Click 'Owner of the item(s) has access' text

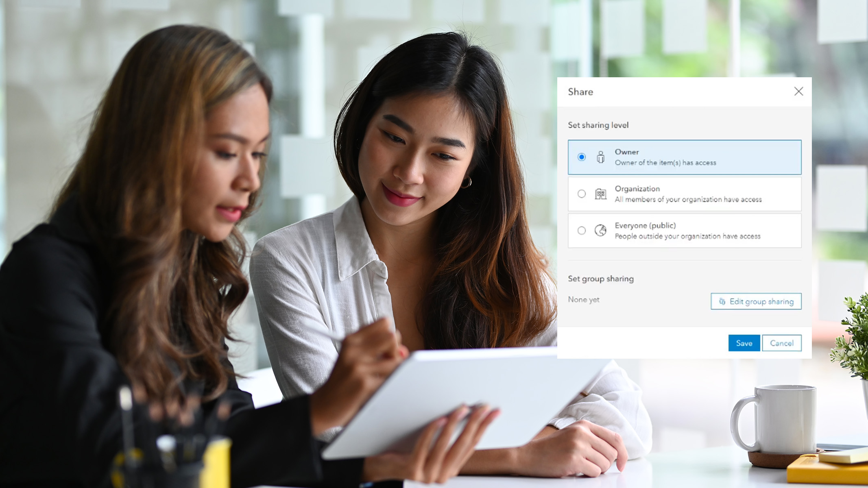665,163
